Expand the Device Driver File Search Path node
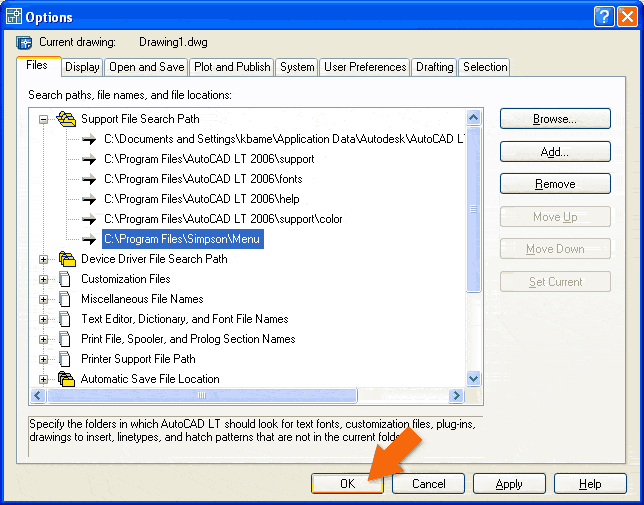This screenshot has width=644, height=505. pyautogui.click(x=43, y=259)
